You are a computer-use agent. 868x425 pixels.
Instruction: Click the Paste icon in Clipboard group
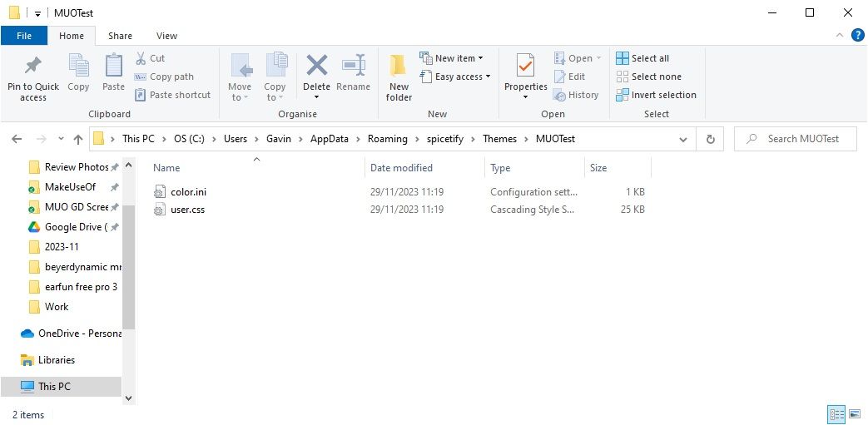pyautogui.click(x=113, y=67)
